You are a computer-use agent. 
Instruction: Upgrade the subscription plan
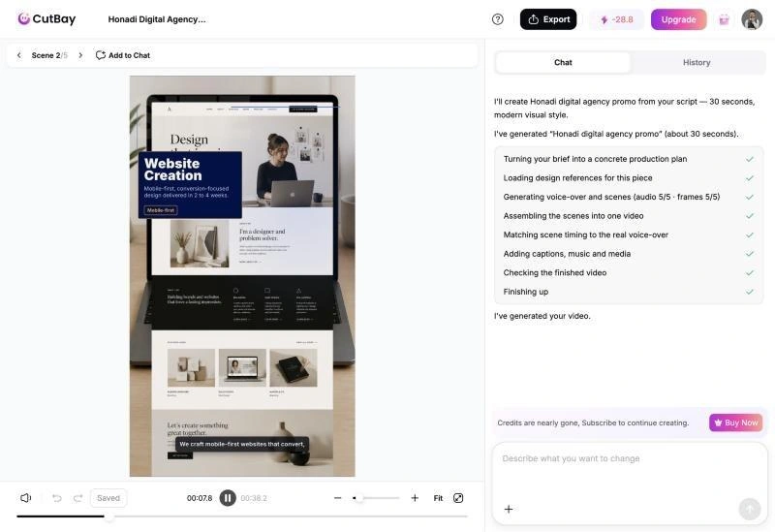pos(678,19)
